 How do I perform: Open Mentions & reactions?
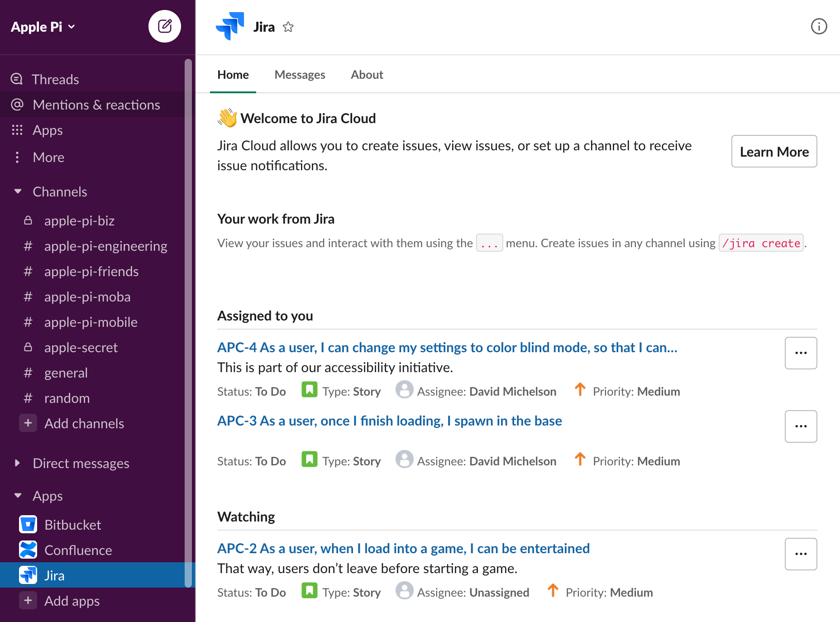pos(92,105)
